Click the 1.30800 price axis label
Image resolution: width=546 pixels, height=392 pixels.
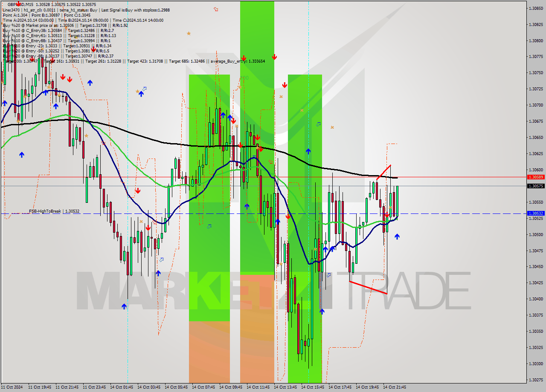(x=535, y=40)
